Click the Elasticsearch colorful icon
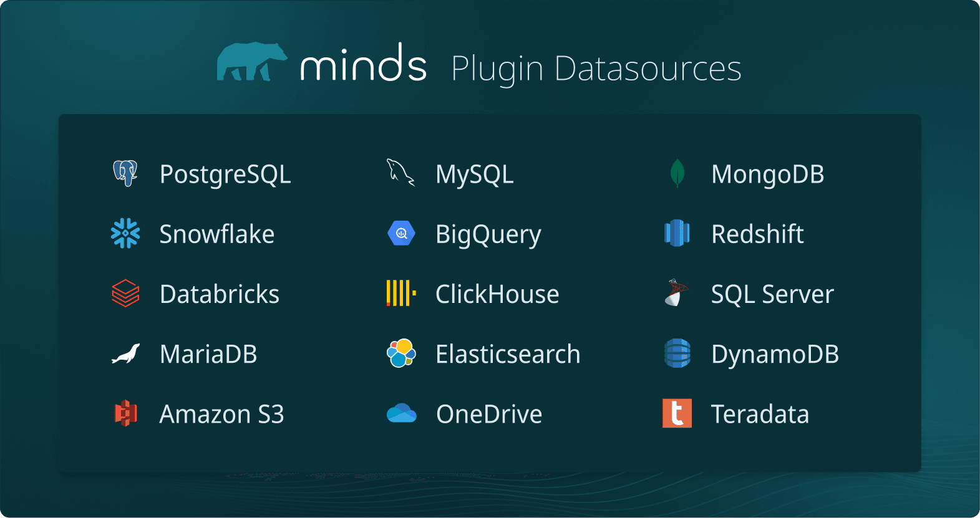 click(401, 353)
